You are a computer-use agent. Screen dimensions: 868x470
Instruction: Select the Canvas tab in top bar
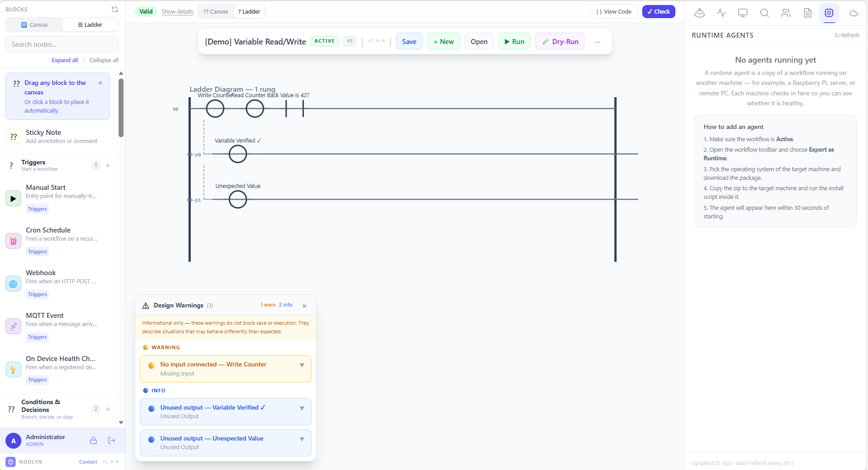tap(216, 11)
